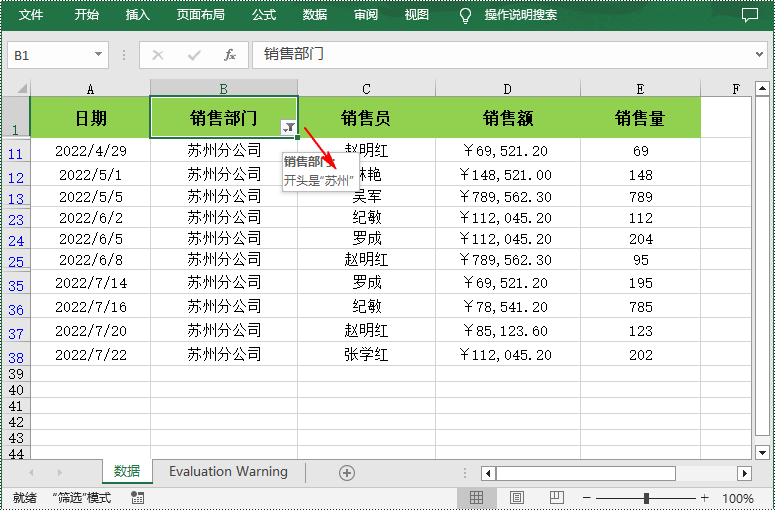Click the macro recording icon in status bar

click(138, 498)
